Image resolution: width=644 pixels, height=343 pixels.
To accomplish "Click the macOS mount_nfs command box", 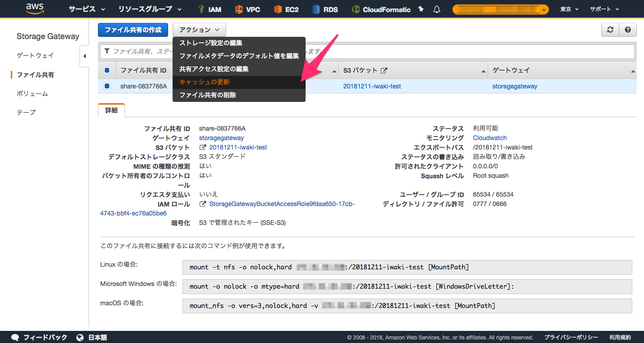I will coord(407,306).
